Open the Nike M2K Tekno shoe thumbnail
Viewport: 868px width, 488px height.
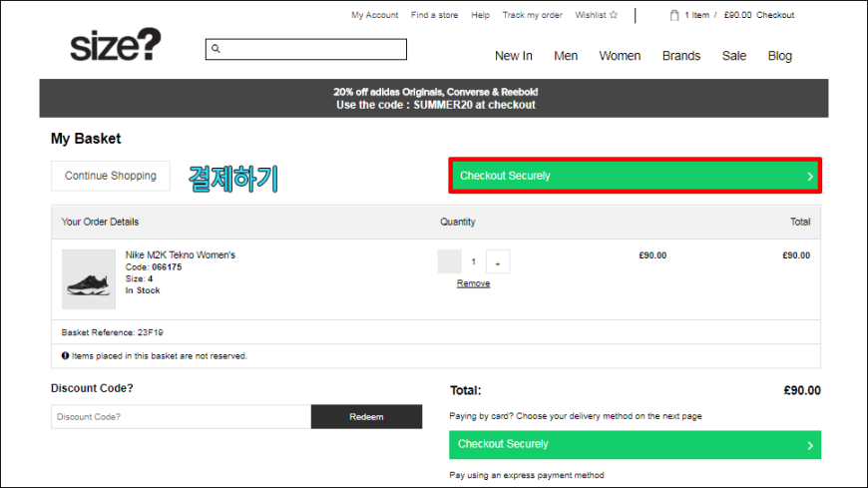coord(89,279)
